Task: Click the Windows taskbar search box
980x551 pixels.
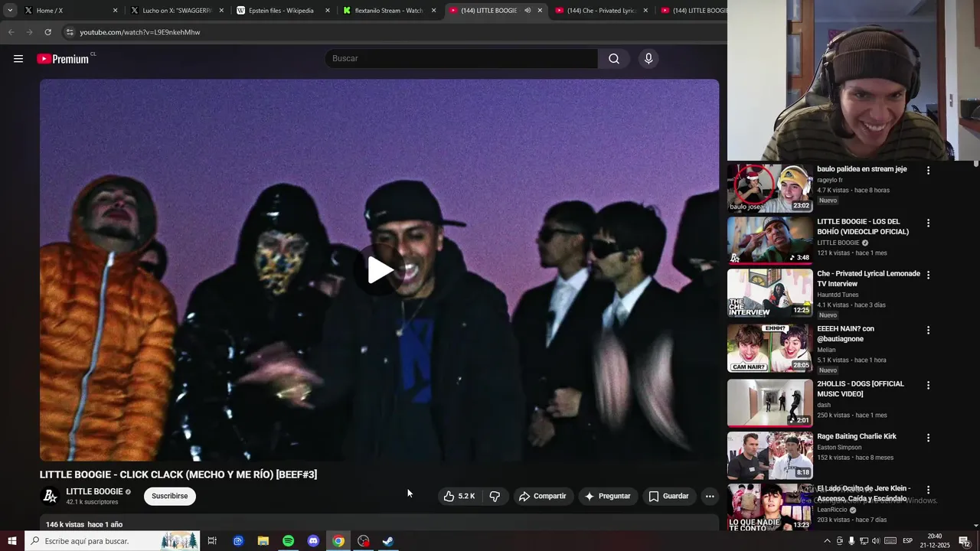Action: pos(113,541)
